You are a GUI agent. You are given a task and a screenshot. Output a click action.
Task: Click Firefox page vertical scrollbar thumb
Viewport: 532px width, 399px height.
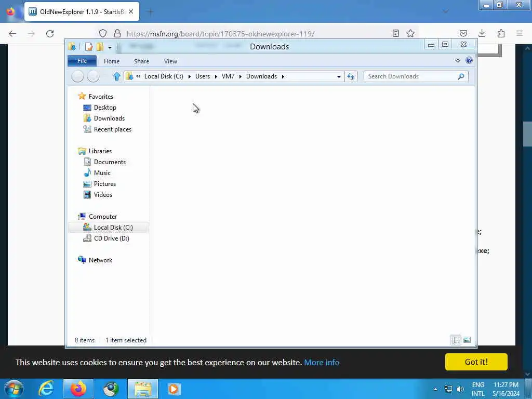tap(528, 134)
